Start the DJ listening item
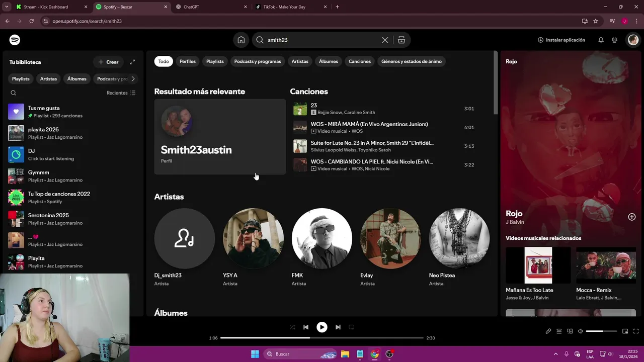The width and height of the screenshot is (644, 362). pos(73,154)
